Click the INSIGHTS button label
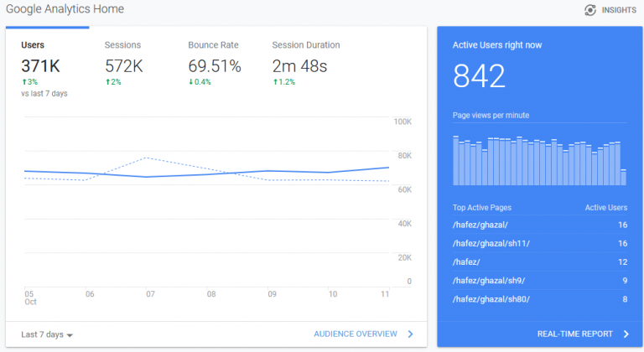This screenshot has width=644, height=352. click(619, 10)
